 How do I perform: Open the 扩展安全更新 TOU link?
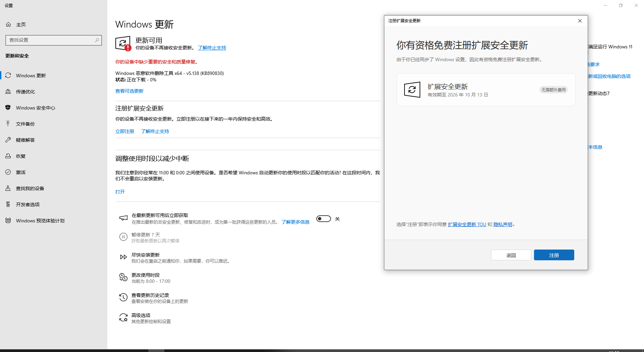pos(467,224)
